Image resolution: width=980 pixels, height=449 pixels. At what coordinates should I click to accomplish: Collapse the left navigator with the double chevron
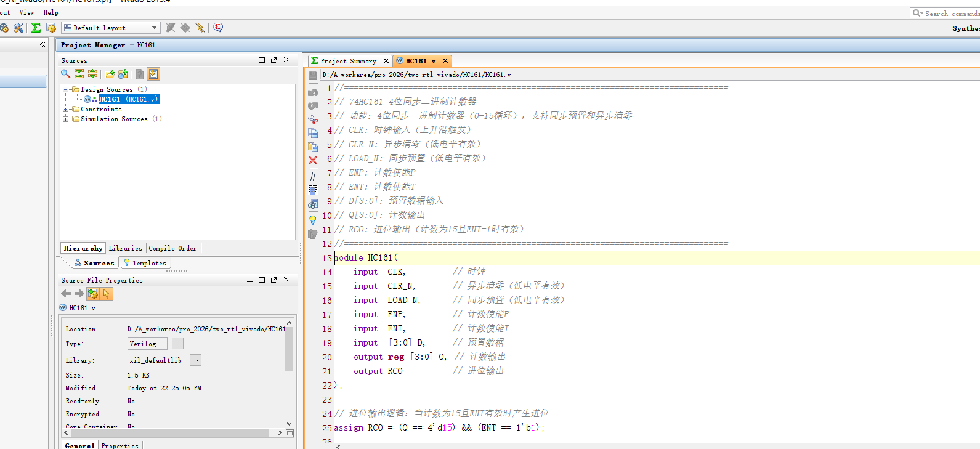pyautogui.click(x=43, y=45)
